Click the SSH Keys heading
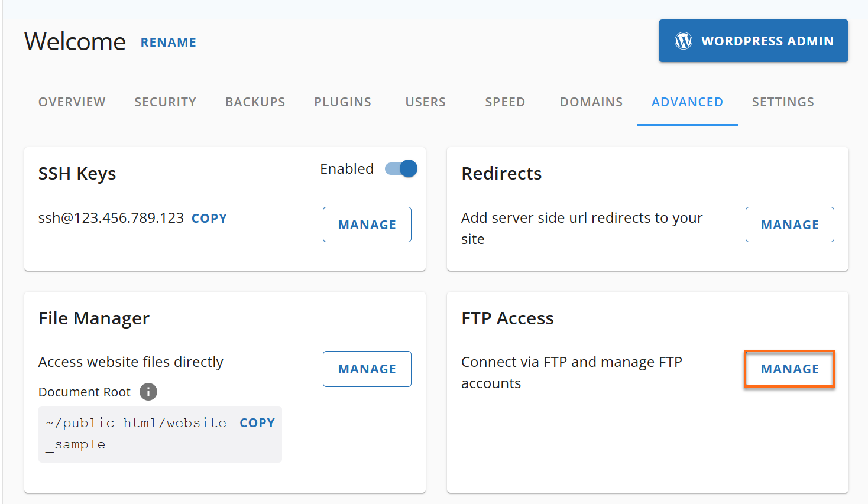This screenshot has width=868, height=504. pos(77,174)
